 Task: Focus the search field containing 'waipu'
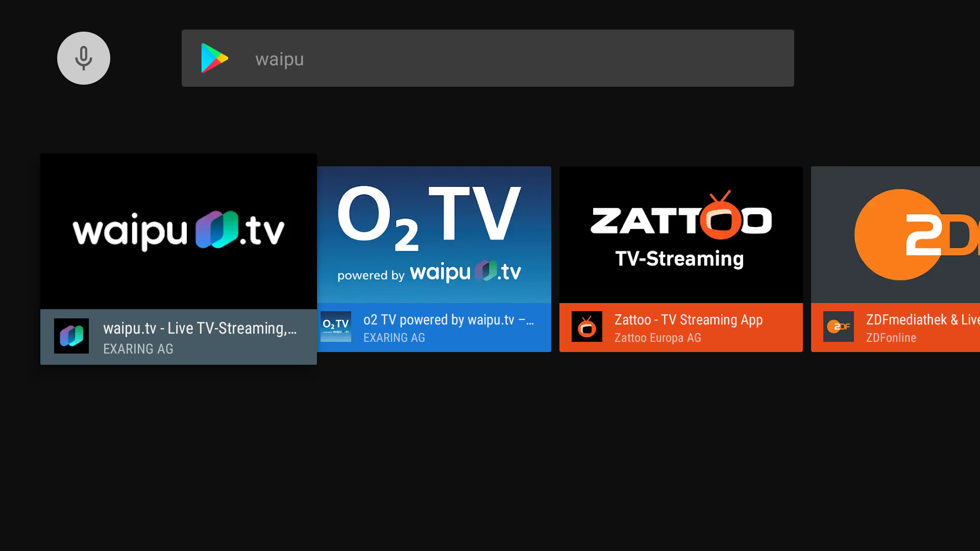(487, 58)
